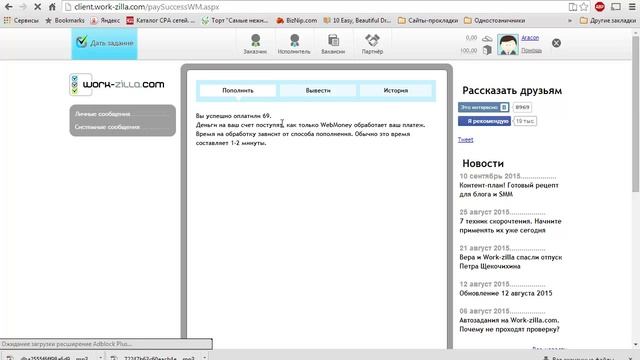Close the downloads bar
The width and height of the screenshot is (640, 360).
(x=631, y=358)
